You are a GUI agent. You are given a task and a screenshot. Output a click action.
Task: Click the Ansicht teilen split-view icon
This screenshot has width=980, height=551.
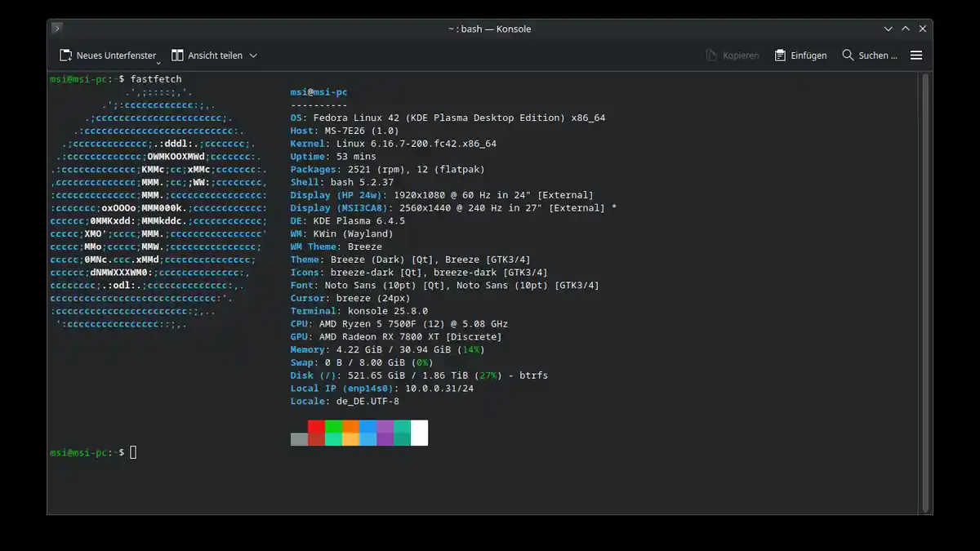(x=177, y=56)
